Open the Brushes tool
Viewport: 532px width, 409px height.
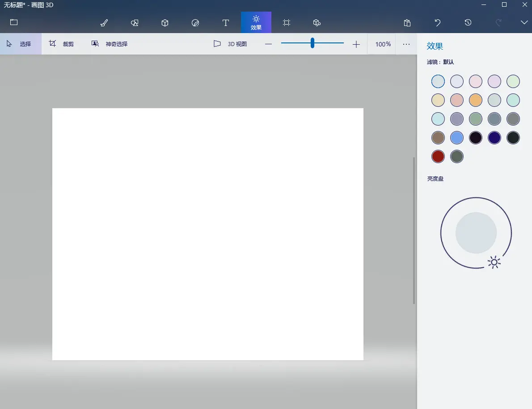(x=104, y=23)
